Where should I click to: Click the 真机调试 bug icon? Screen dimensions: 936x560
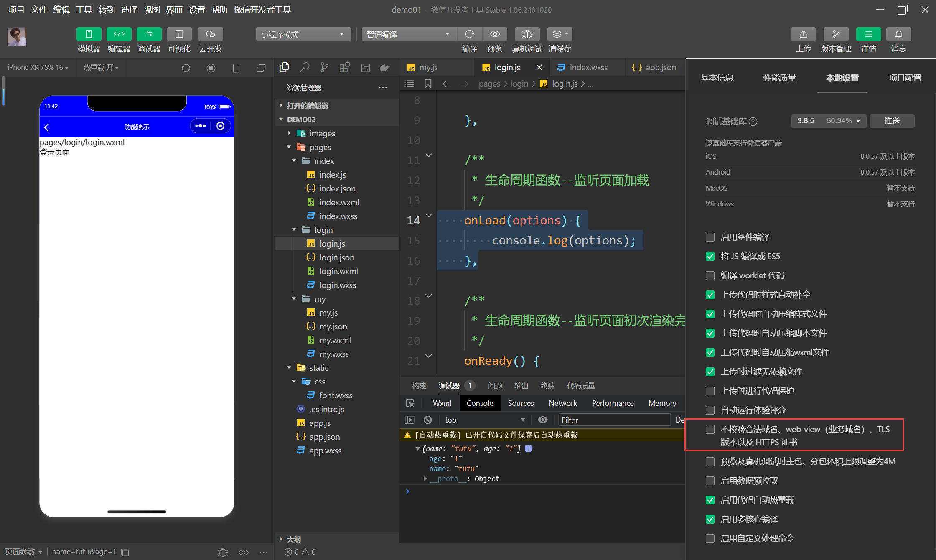527,34
